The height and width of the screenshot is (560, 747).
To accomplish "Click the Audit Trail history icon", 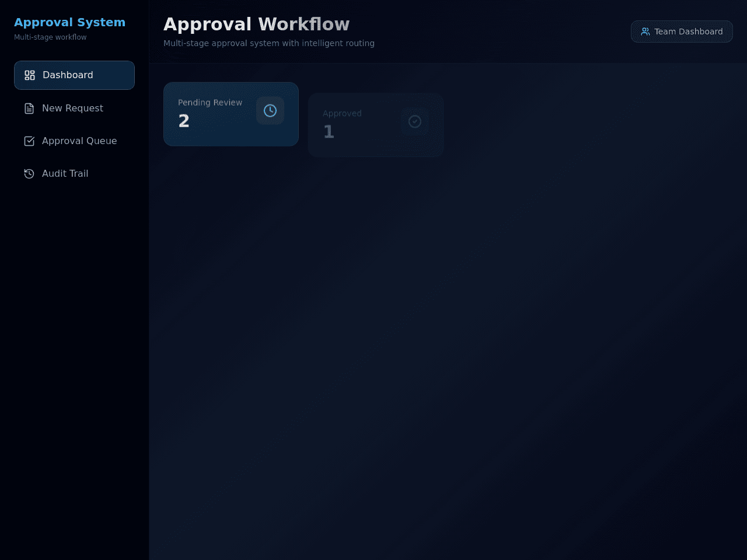I will pyautogui.click(x=29, y=174).
